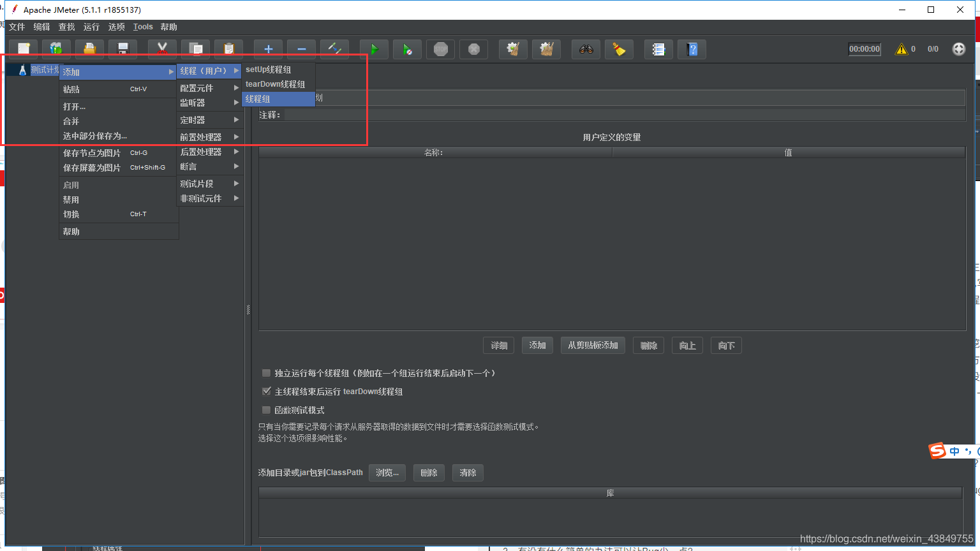Image resolution: width=980 pixels, height=551 pixels.
Task: Expand 非测试元件 submenu
Action: click(209, 198)
